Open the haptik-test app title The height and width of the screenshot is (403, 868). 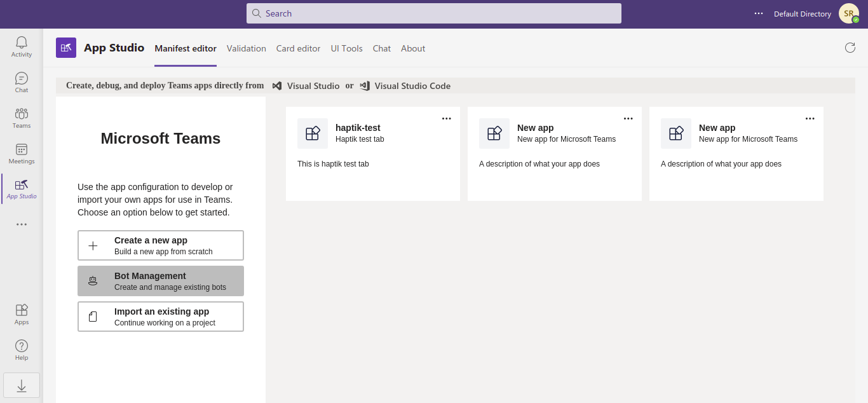pyautogui.click(x=358, y=128)
